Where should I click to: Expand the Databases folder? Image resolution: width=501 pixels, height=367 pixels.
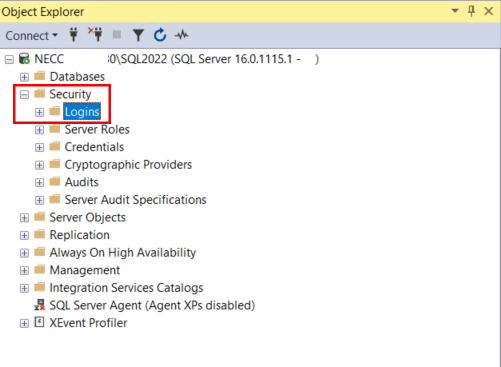(24, 77)
